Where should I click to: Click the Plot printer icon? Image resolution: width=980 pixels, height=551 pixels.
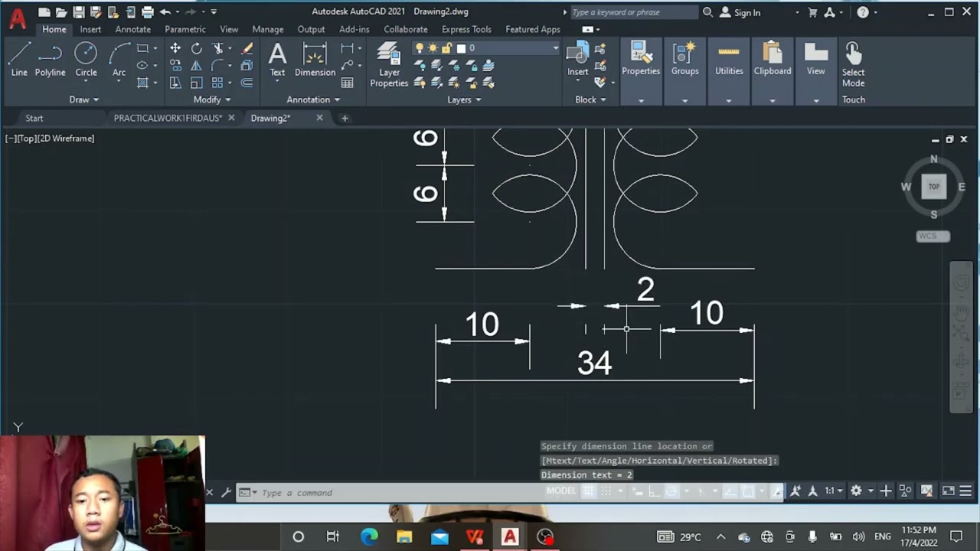148,12
